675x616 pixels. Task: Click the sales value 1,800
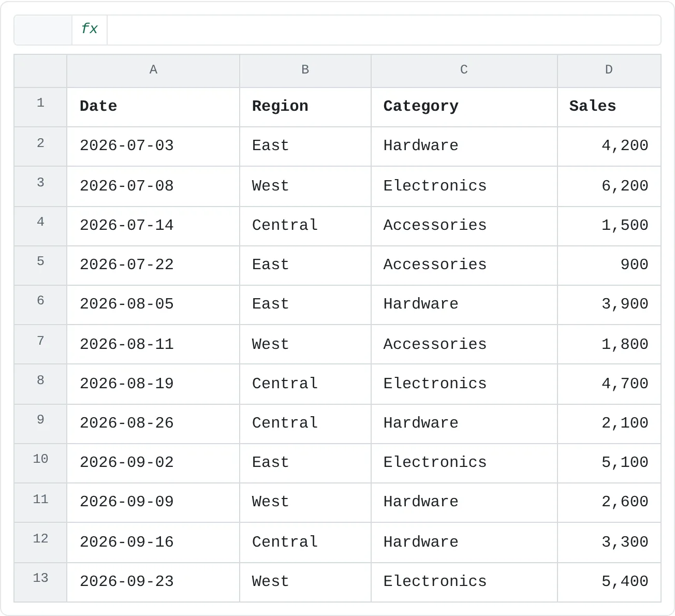click(609, 344)
